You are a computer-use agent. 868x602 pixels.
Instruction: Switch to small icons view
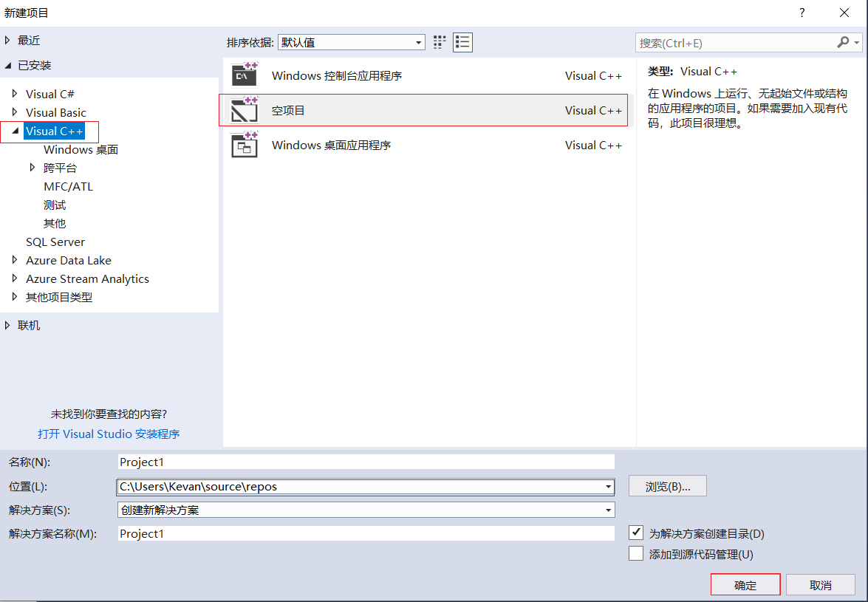[439, 42]
